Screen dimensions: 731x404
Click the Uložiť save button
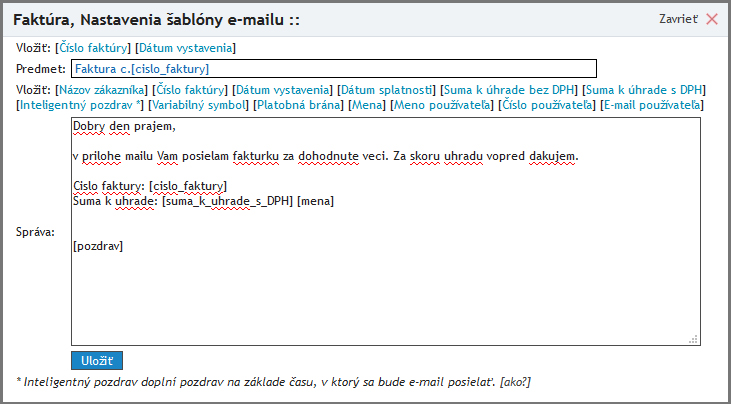pyautogui.click(x=97, y=360)
